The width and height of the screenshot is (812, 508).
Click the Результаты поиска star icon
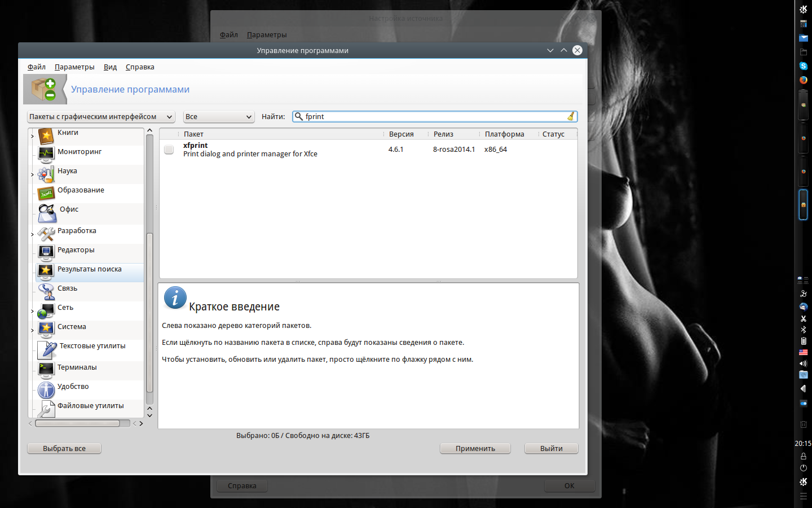coord(46,271)
